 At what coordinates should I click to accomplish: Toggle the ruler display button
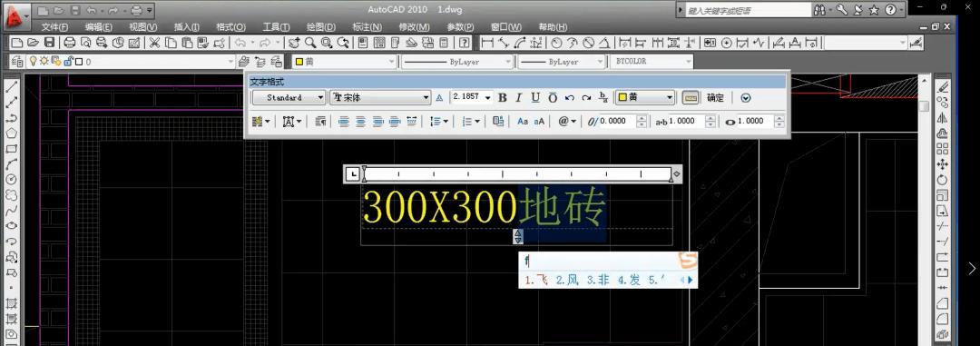(690, 97)
